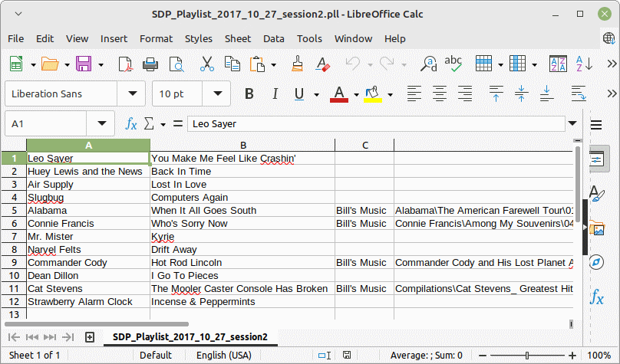Open the Function Wizard beside Name Box

click(x=131, y=124)
